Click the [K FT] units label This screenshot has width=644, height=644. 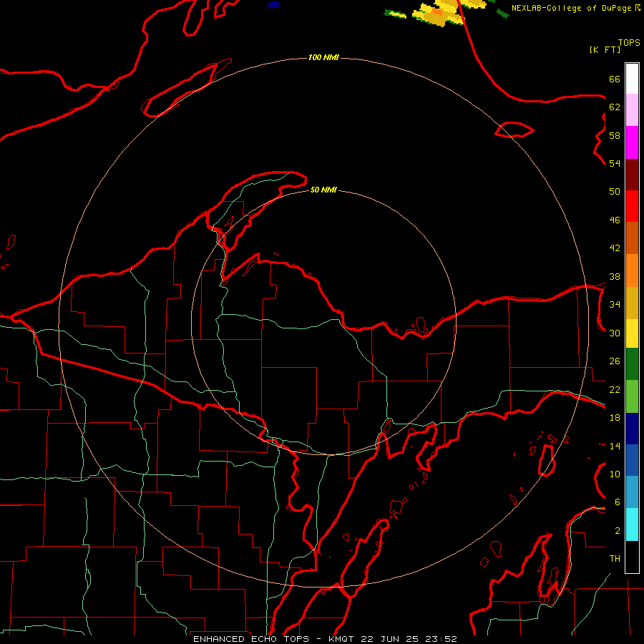point(605,50)
